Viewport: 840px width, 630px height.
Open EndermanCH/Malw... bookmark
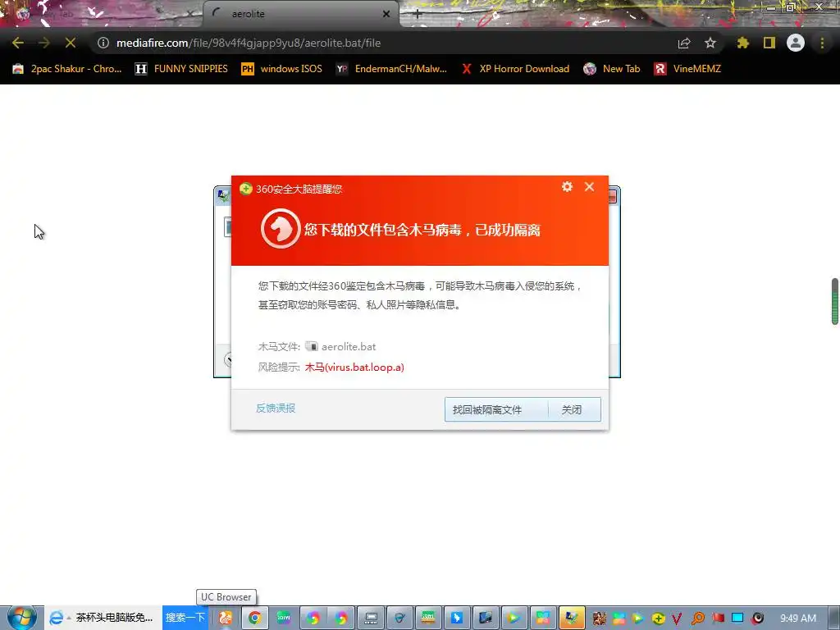click(x=391, y=69)
